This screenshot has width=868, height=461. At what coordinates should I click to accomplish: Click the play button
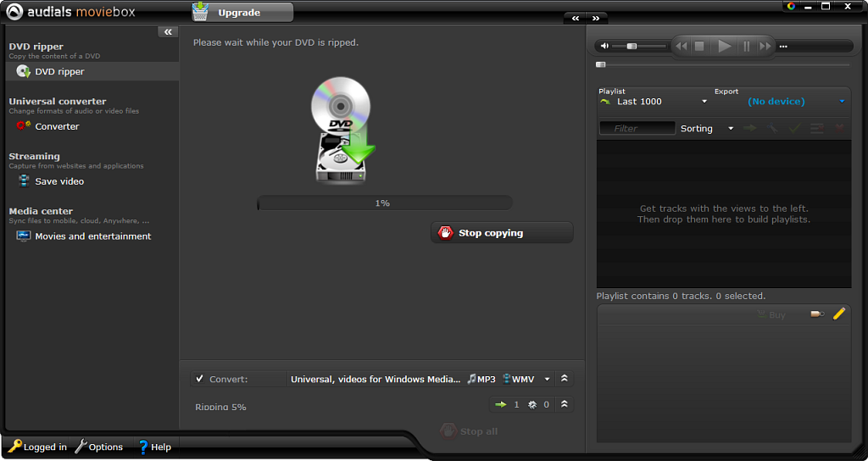[x=724, y=46]
